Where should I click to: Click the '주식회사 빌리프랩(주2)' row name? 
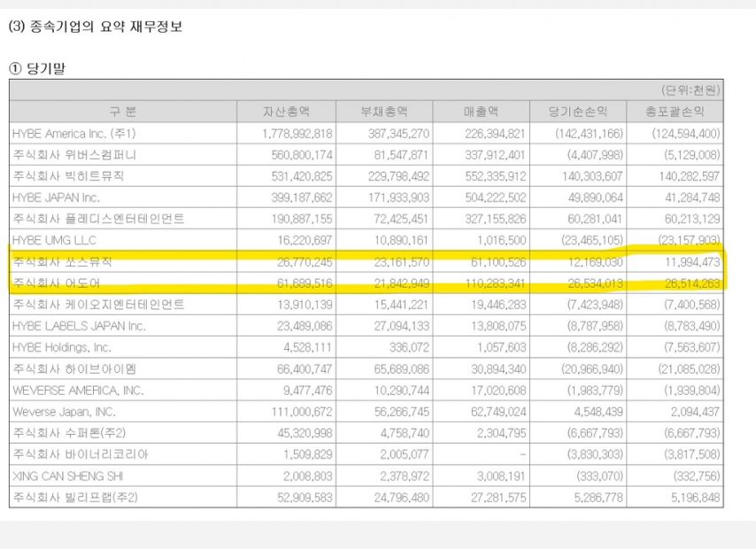click(75, 497)
